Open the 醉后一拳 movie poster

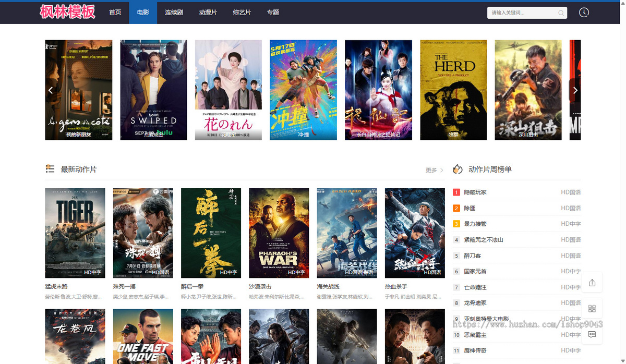click(x=211, y=233)
